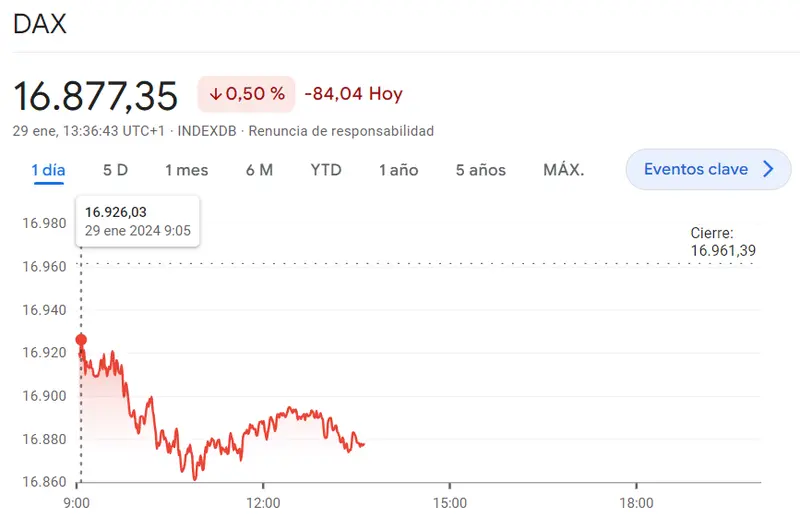
Task: Show the MÁX. full history range
Action: (563, 170)
